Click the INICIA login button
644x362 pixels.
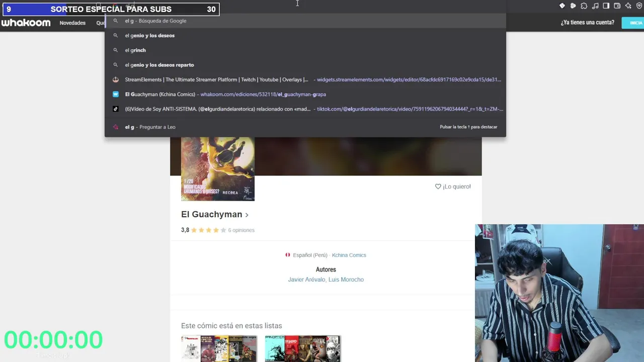pyautogui.click(x=633, y=23)
